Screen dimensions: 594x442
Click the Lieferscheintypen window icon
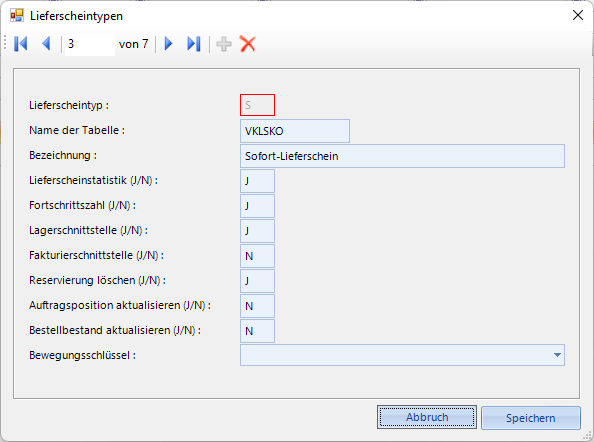click(x=17, y=16)
